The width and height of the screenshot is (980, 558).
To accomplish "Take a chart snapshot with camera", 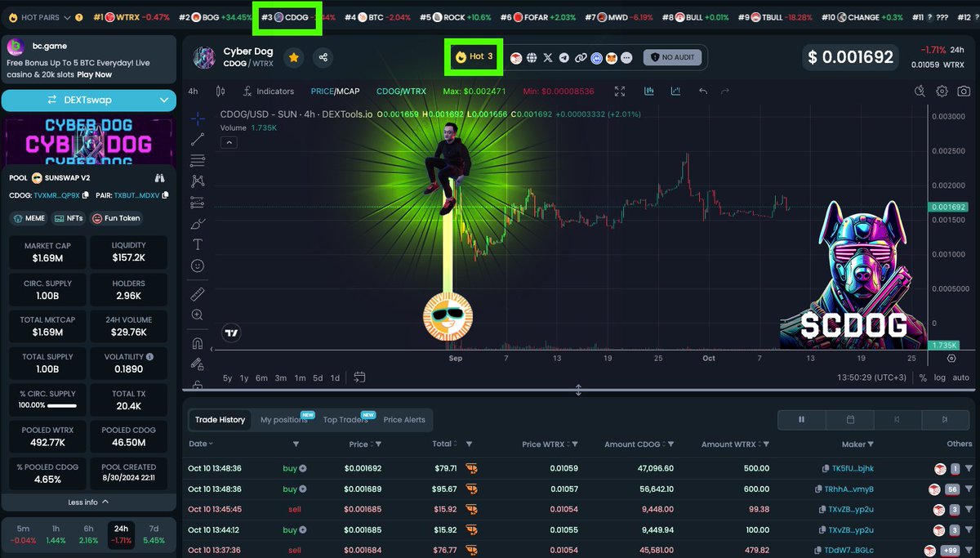I will tap(964, 92).
